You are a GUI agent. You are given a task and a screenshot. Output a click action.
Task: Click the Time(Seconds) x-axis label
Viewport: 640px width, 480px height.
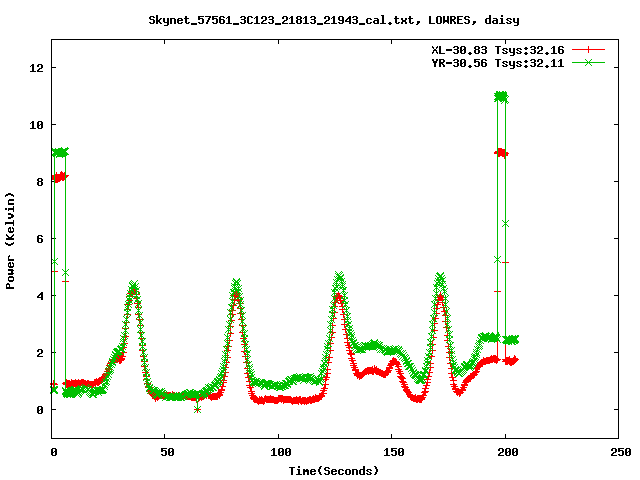pyautogui.click(x=334, y=471)
